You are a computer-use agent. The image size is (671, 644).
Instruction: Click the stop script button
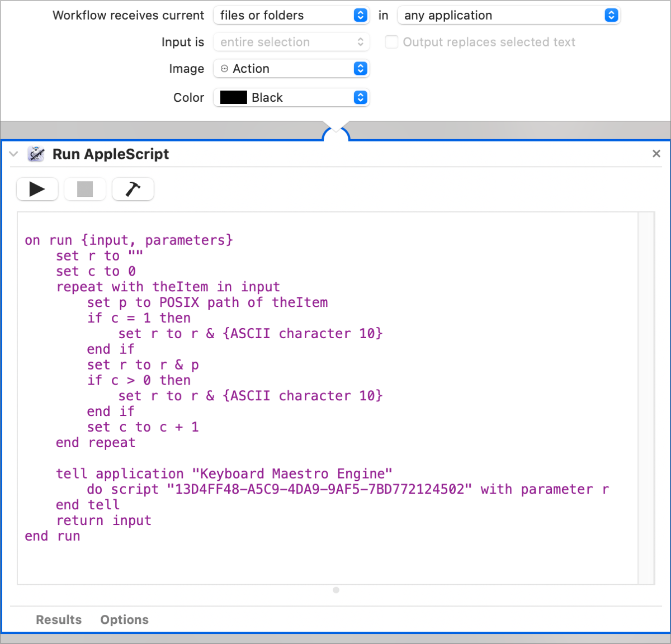click(85, 190)
